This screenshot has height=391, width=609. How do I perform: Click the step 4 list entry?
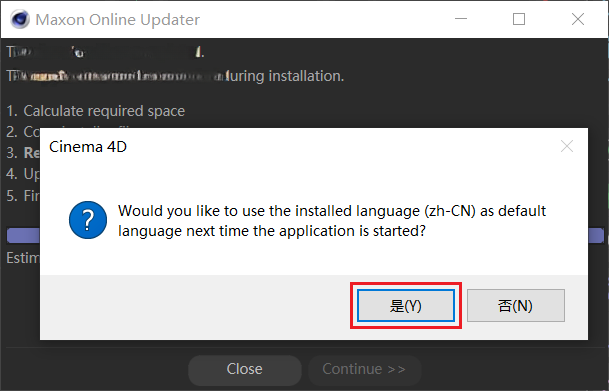[23, 174]
